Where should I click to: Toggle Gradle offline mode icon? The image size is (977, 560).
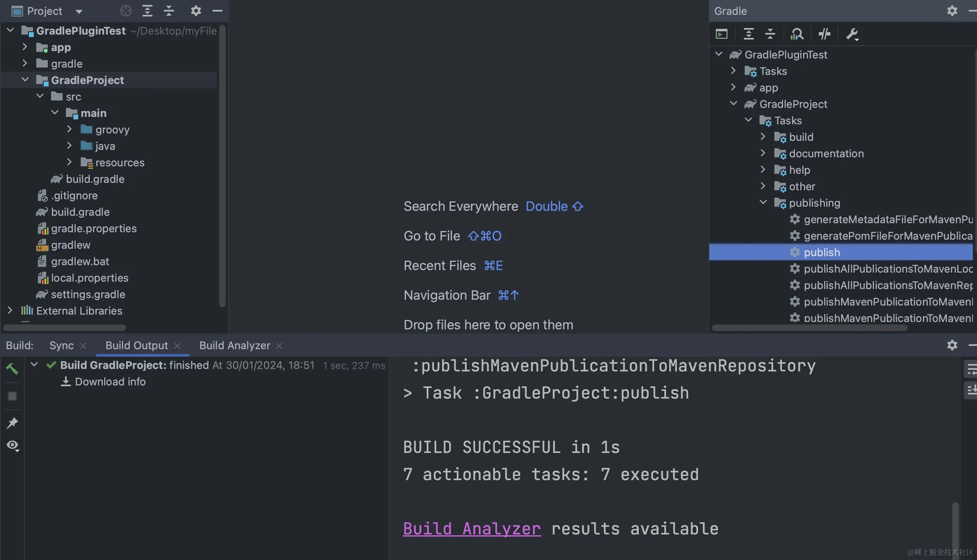(824, 34)
